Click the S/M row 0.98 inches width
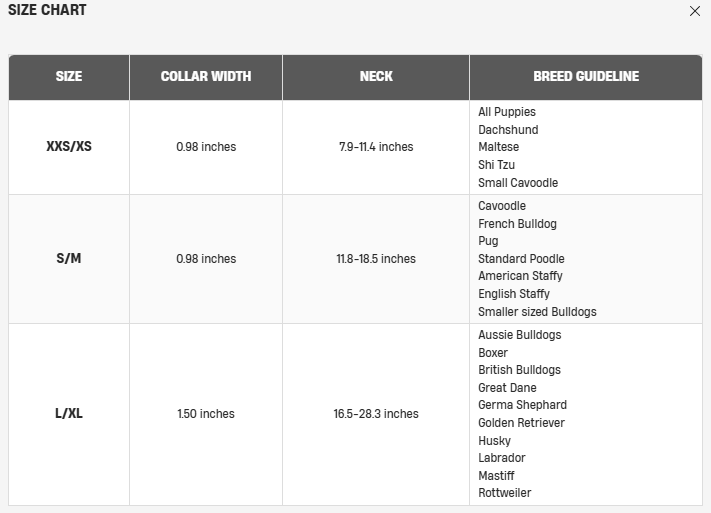711x513 pixels. [206, 259]
